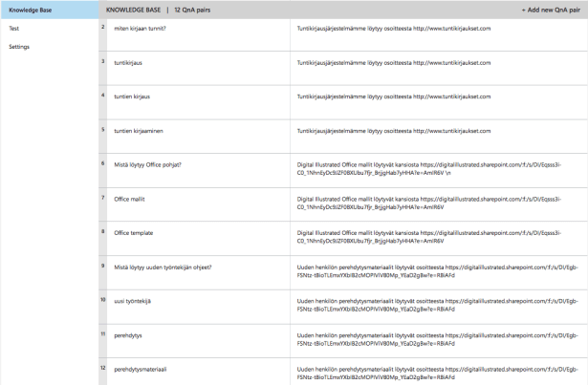This screenshot has height=385, width=588.
Task: Open the Settings section
Action: coord(19,46)
